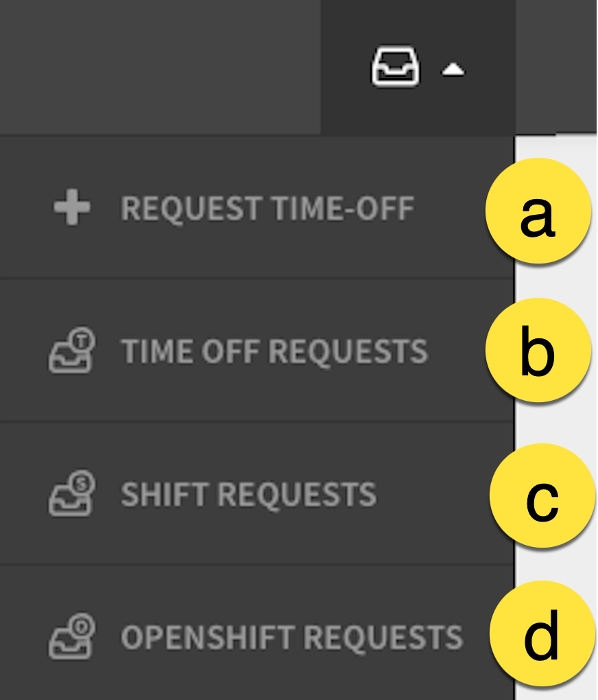598x700 pixels.
Task: Click the empty dark header area left of inbox
Action: point(160,67)
